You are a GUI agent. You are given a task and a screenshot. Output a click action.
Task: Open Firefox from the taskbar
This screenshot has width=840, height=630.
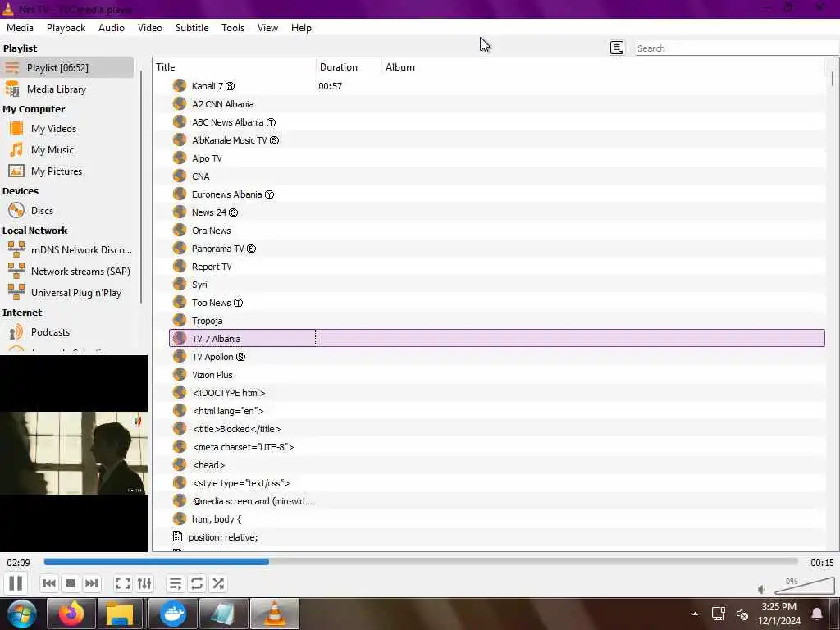tap(71, 614)
